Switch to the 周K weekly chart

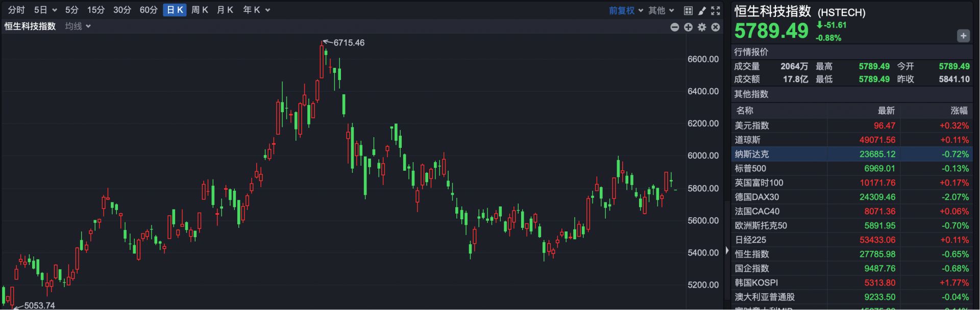pyautogui.click(x=200, y=10)
